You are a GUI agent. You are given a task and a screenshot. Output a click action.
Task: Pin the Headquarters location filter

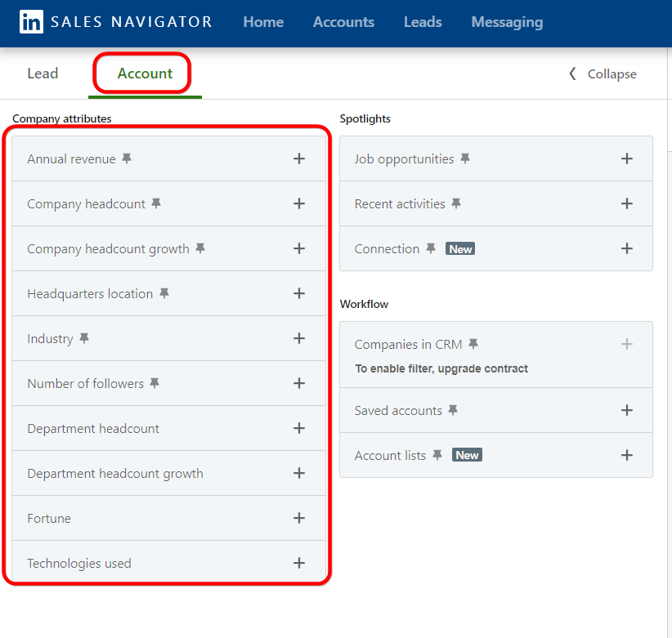164,293
